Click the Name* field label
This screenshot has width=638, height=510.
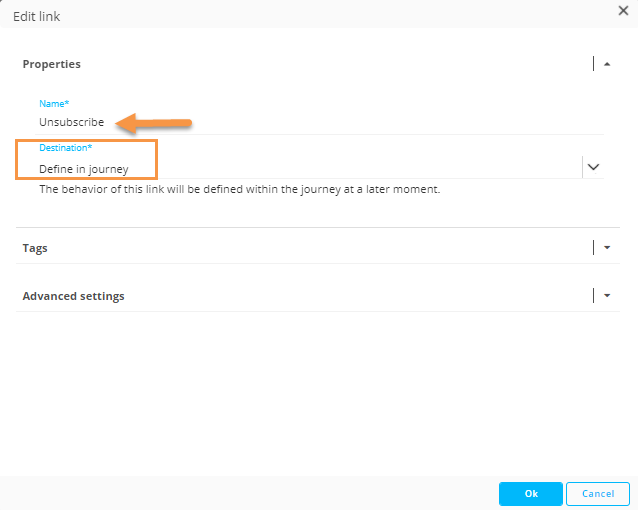pyautogui.click(x=54, y=104)
